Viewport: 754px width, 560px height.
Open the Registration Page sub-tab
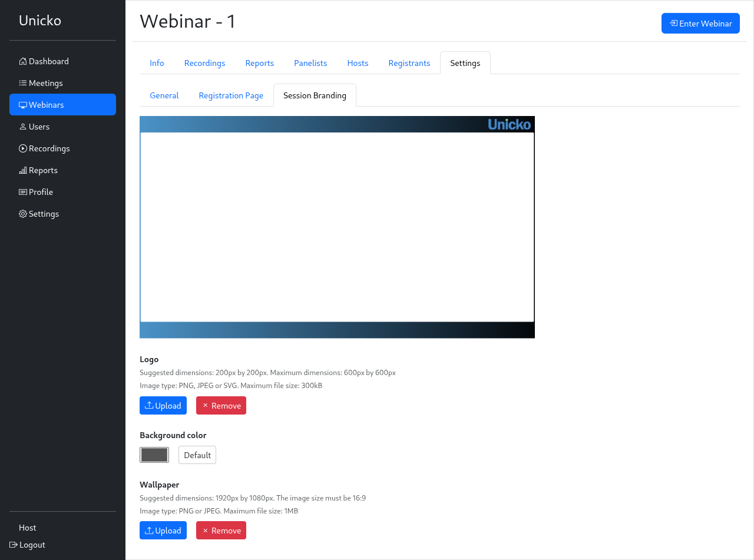pos(231,95)
